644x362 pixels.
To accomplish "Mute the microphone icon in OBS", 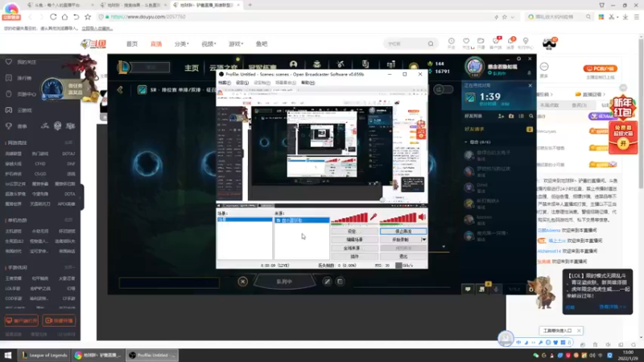I will [x=373, y=216].
